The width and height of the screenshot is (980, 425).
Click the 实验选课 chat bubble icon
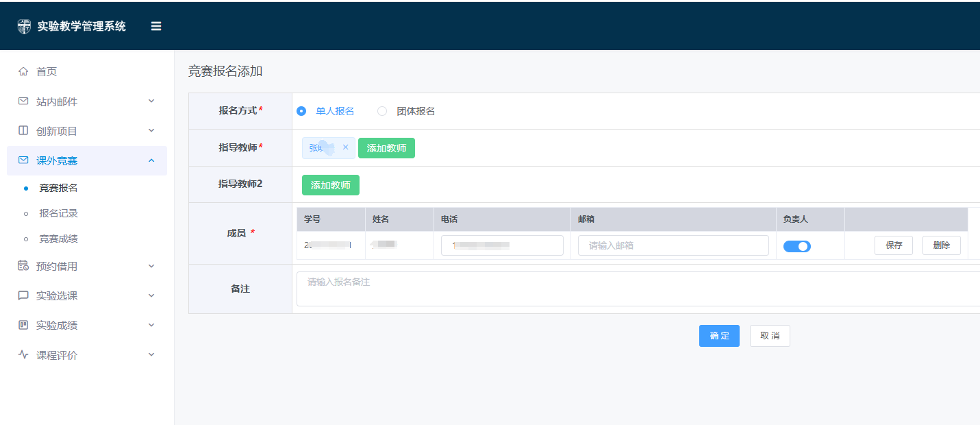click(x=23, y=295)
